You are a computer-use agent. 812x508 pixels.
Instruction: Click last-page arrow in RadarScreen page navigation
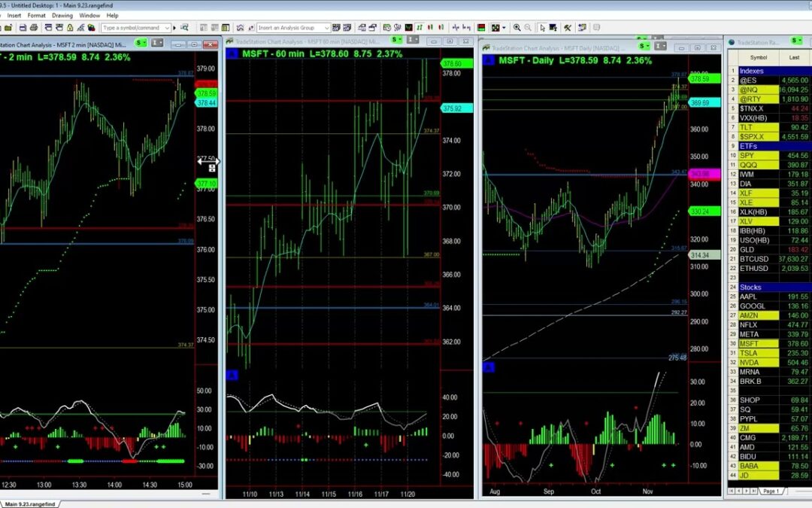click(754, 491)
